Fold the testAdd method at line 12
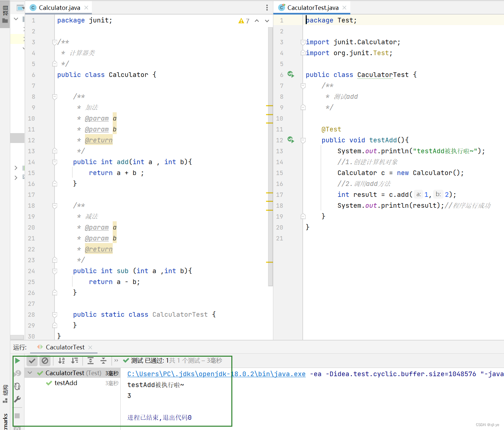 tap(303, 140)
